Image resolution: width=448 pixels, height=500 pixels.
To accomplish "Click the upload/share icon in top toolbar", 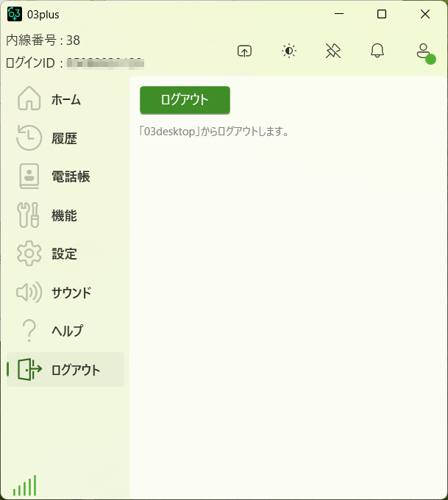I will 245,51.
